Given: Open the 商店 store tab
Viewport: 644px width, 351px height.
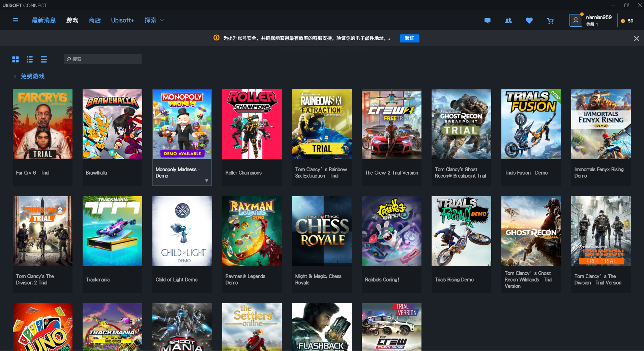Looking at the screenshot, I should tap(95, 20).
